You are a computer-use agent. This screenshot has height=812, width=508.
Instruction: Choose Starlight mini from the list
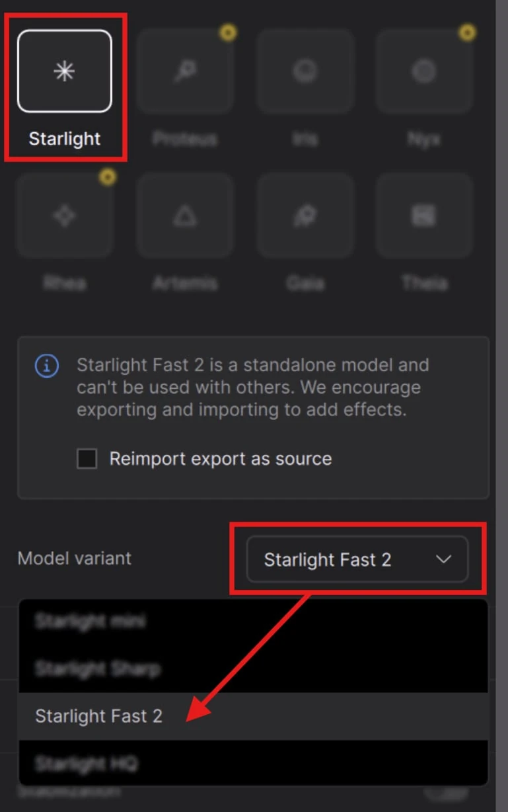91,621
